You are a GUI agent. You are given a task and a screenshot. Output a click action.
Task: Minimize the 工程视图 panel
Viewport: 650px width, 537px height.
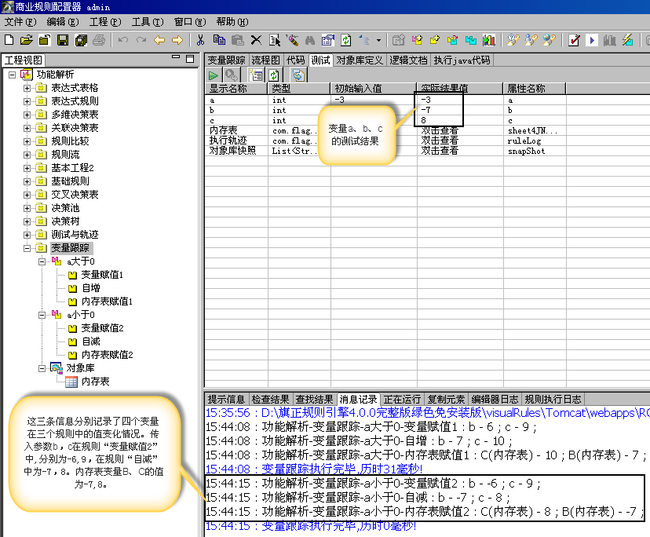(x=176, y=57)
